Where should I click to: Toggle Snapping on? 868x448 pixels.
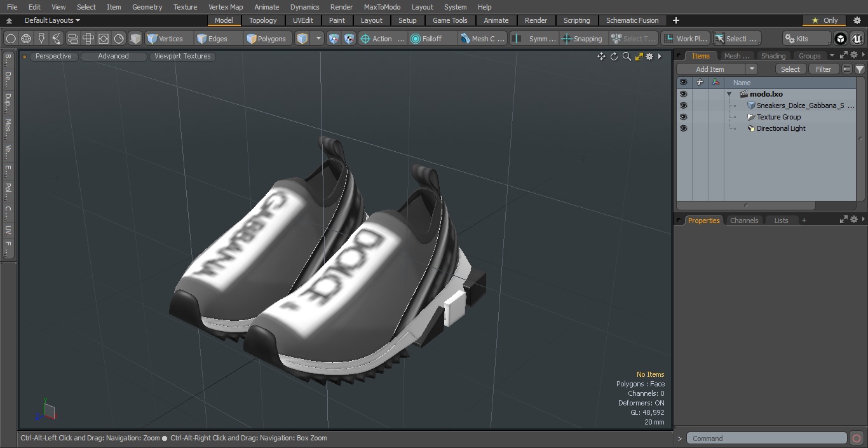583,39
